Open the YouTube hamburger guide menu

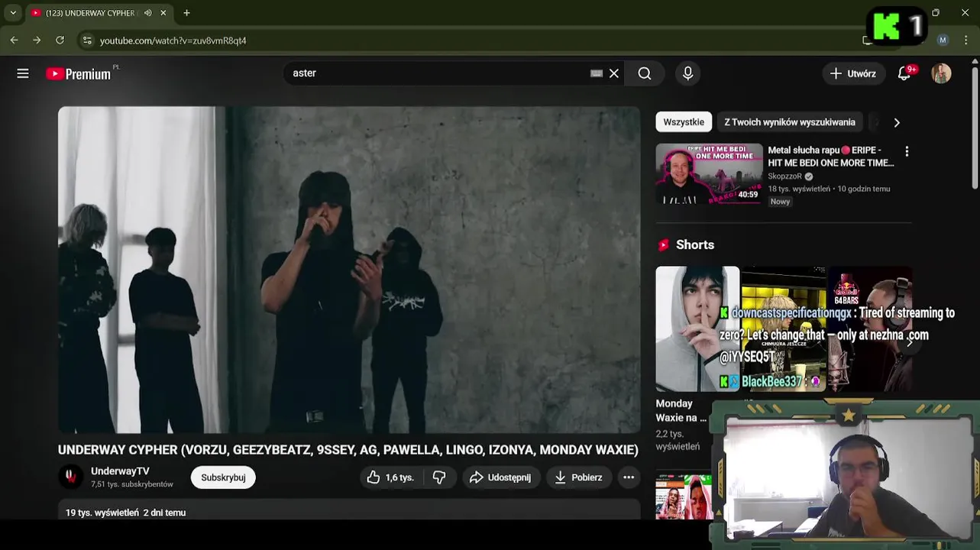click(23, 73)
